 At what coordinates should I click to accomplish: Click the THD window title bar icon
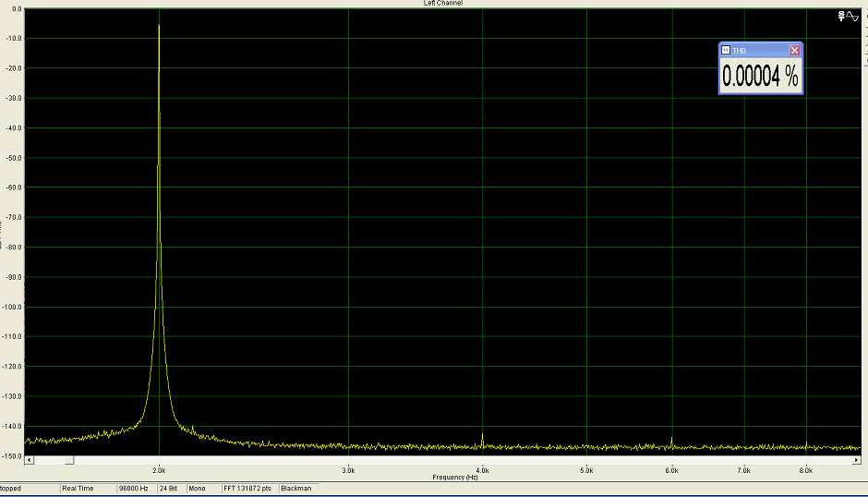coord(725,51)
